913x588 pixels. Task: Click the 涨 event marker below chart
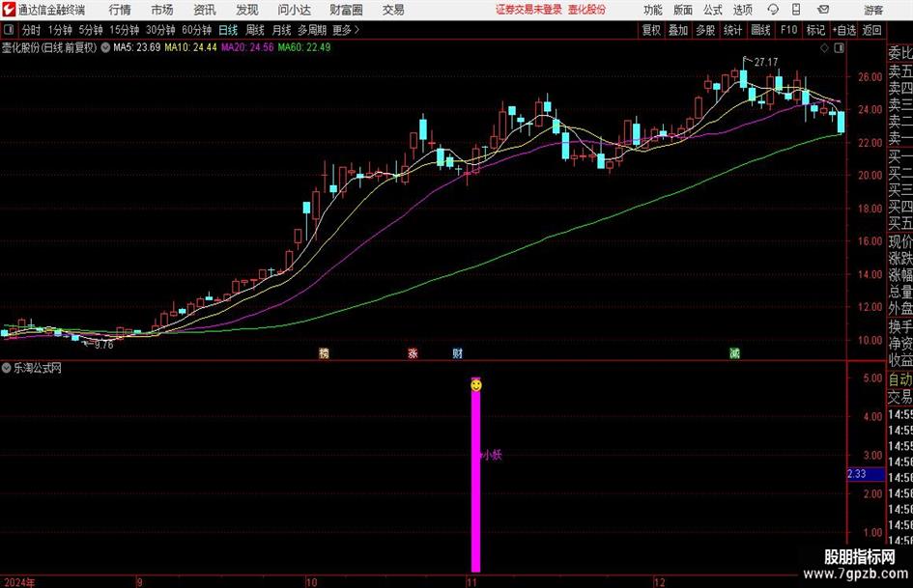(x=413, y=353)
